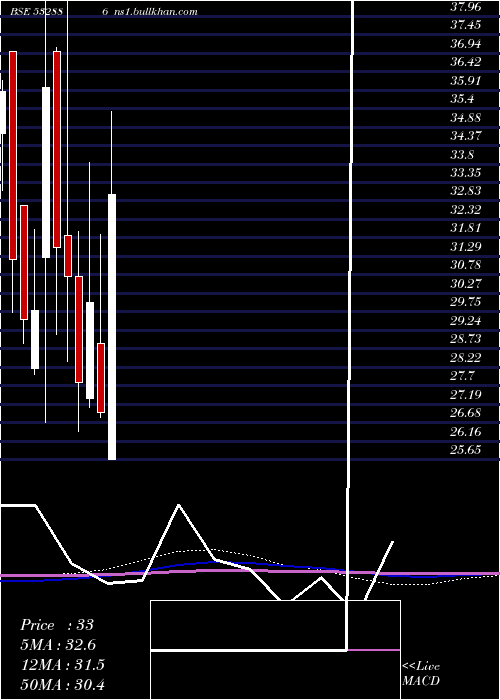Click the 50MA : 30.4 readout
500x700 pixels.
[62, 684]
